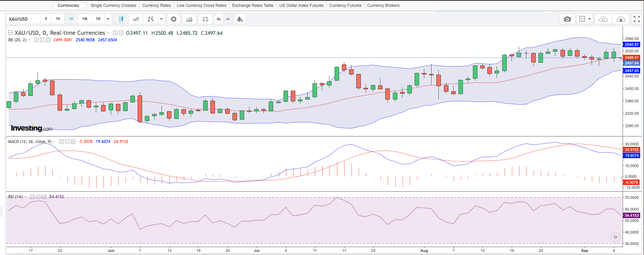Select the 1M interval
The image size is (644, 255).
[x=85, y=19]
